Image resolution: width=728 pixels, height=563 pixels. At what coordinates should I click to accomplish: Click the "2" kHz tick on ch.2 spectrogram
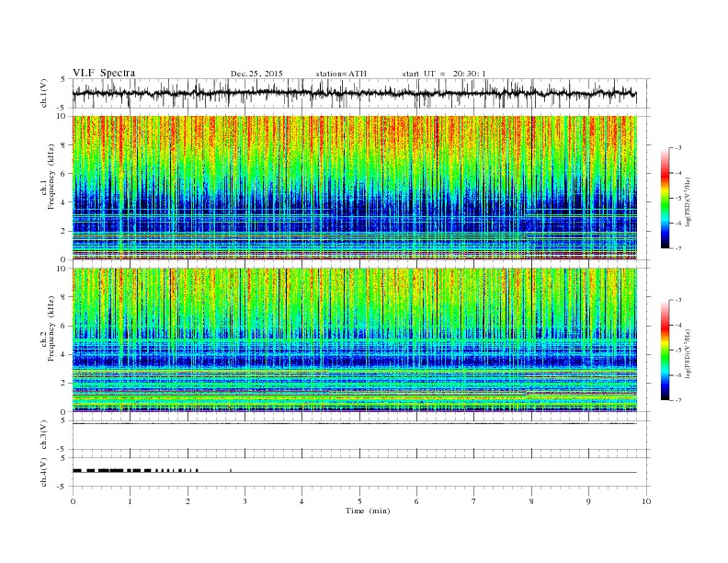pyautogui.click(x=64, y=384)
